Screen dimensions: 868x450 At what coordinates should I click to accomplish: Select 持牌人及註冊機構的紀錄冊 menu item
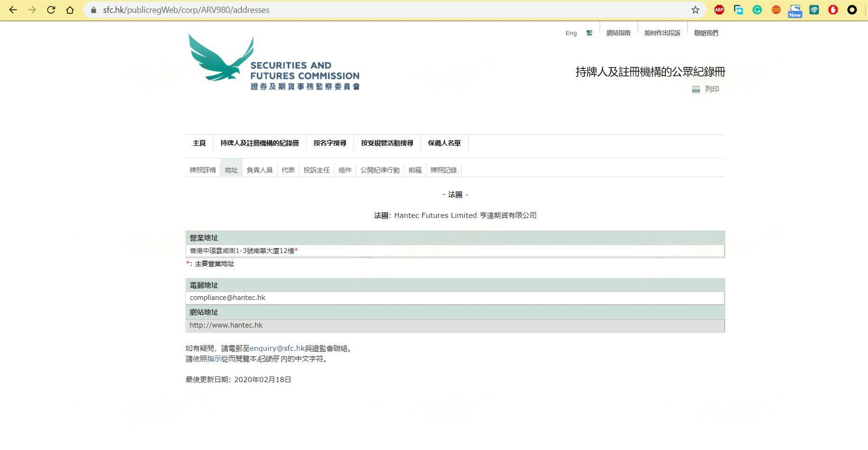point(259,143)
